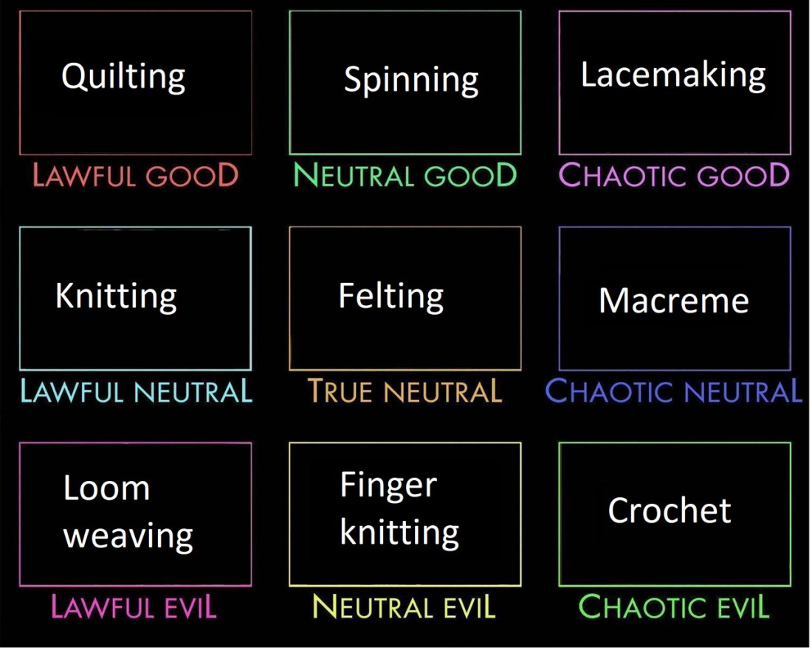This screenshot has height=656, width=812.
Task: Select the Spinning text box
Action: click(411, 80)
